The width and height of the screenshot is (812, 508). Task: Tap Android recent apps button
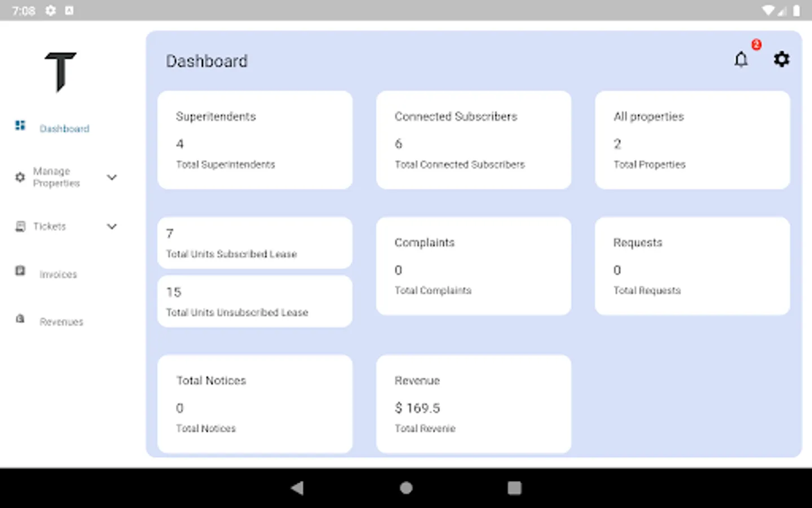tap(514, 488)
